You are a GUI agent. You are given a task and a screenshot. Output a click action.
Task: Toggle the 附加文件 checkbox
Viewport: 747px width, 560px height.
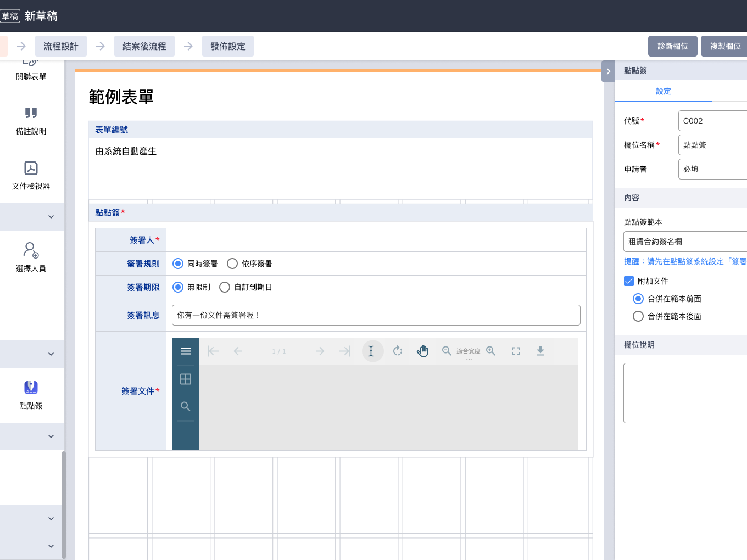[x=629, y=281]
